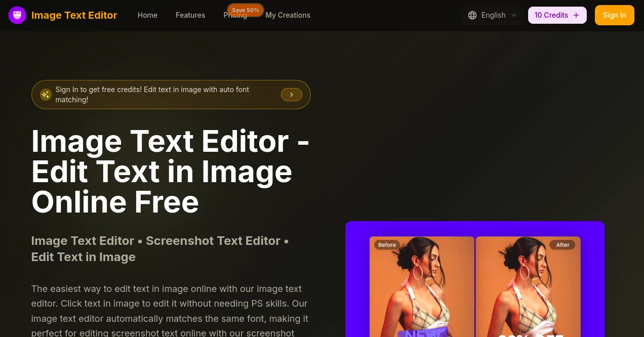This screenshot has height=337, width=644.
Task: Open the Features page
Action: [190, 15]
